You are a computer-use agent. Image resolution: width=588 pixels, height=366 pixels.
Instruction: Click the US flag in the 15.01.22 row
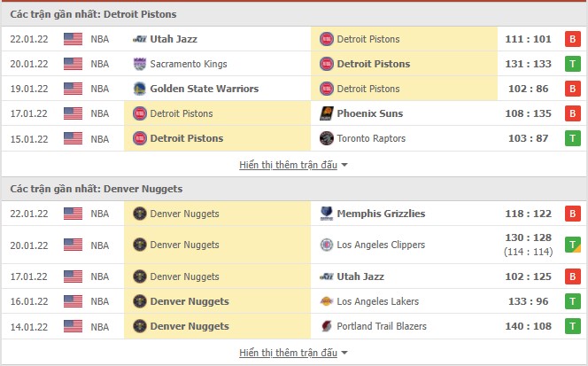point(73,138)
